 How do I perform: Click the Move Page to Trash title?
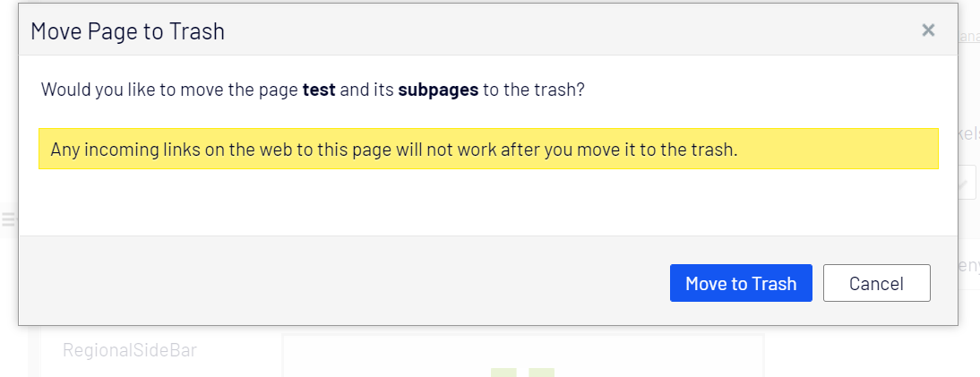pos(127,32)
